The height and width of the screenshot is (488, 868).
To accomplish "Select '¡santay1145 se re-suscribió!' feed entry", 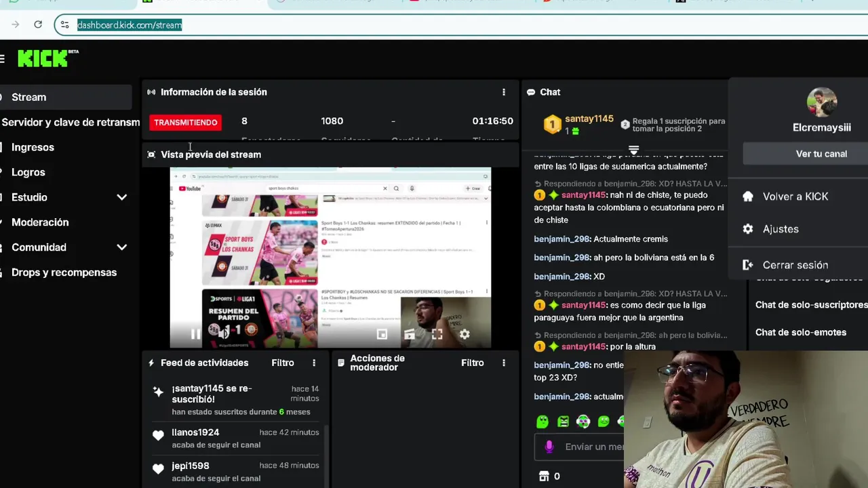I will [234, 400].
